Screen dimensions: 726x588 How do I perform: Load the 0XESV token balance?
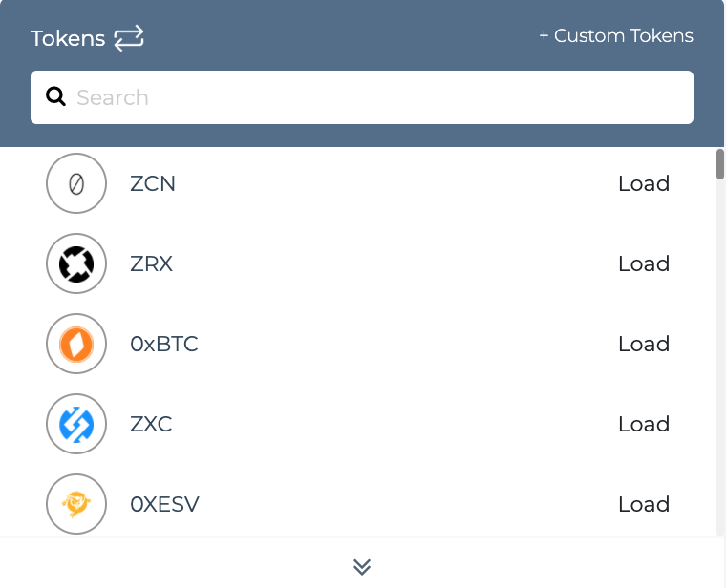644,504
